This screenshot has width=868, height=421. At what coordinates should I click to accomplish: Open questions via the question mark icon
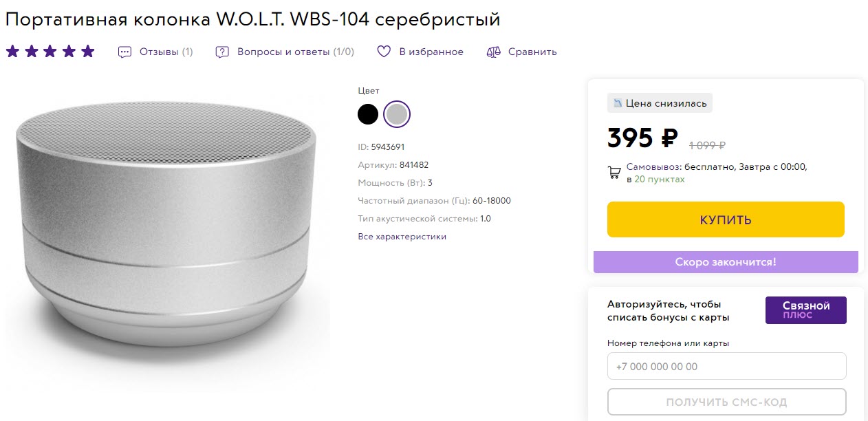pos(221,51)
